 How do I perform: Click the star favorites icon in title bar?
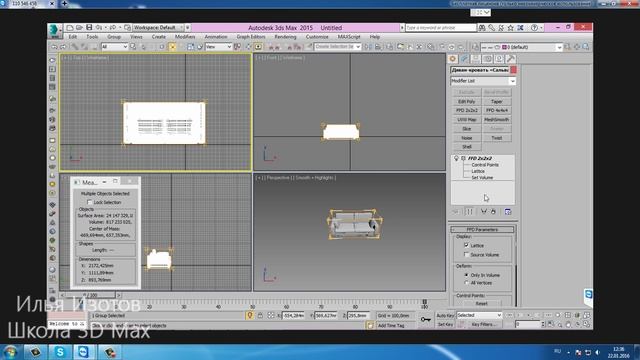[x=511, y=28]
